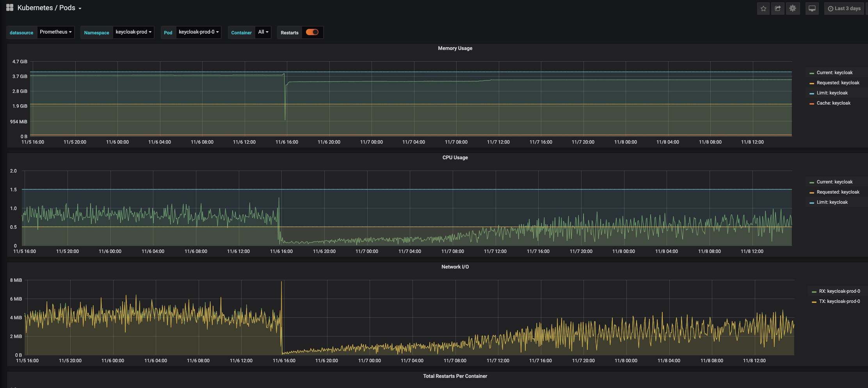This screenshot has height=388, width=868.
Task: Open the keycloak-prod-0 pod dropdown
Action: pyautogui.click(x=199, y=32)
